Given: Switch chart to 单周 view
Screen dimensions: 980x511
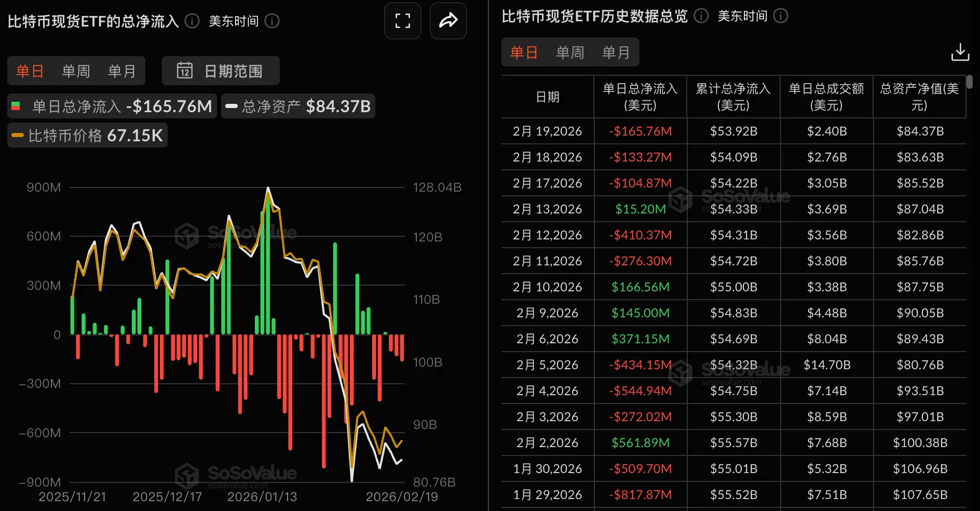Looking at the screenshot, I should point(76,71).
